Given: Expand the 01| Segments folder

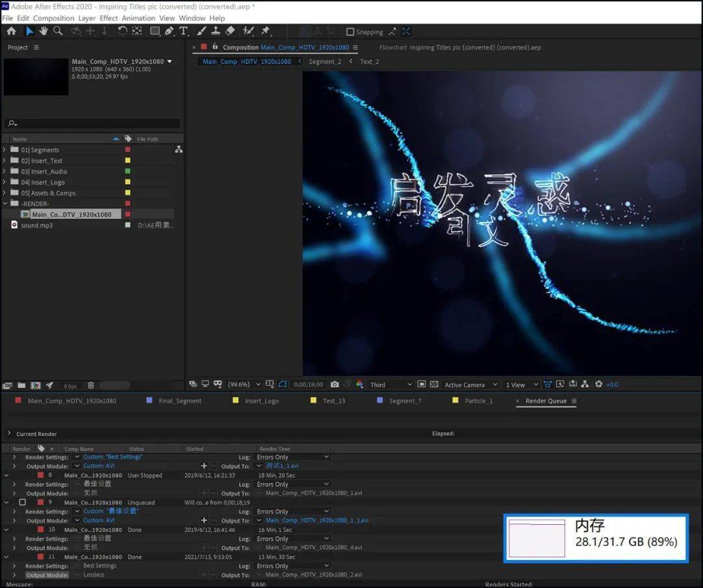Looking at the screenshot, I should click(x=5, y=149).
